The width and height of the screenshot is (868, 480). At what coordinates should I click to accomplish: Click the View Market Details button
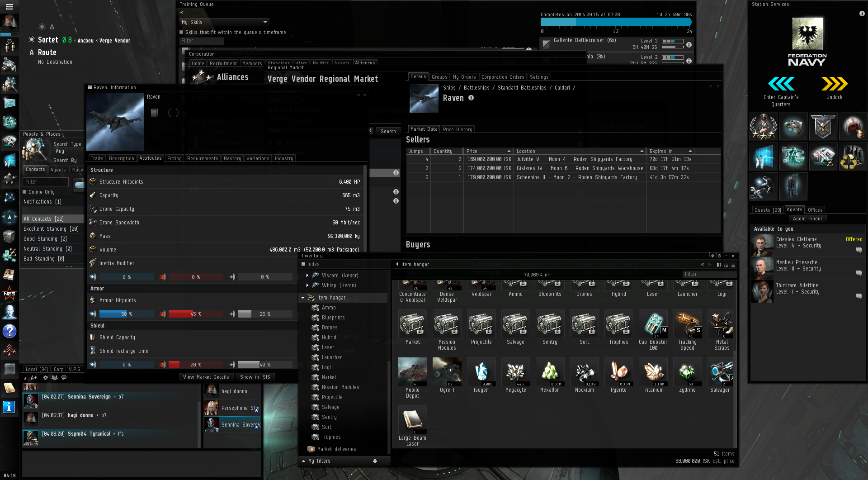click(206, 377)
